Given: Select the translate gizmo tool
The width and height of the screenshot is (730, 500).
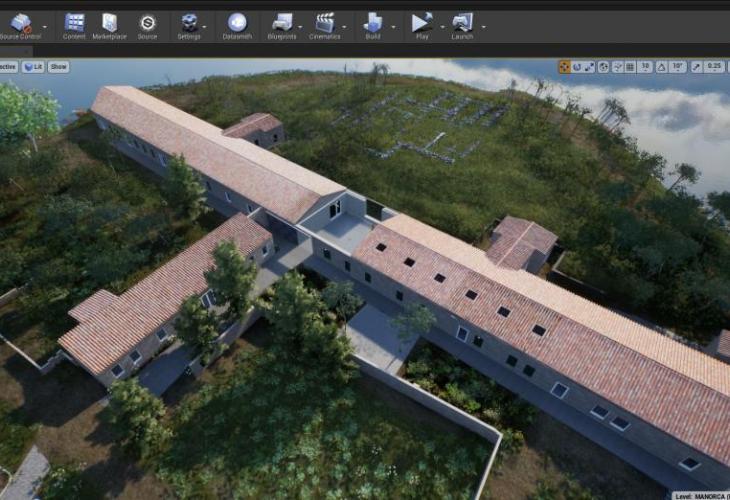Looking at the screenshot, I should pyautogui.click(x=564, y=67).
